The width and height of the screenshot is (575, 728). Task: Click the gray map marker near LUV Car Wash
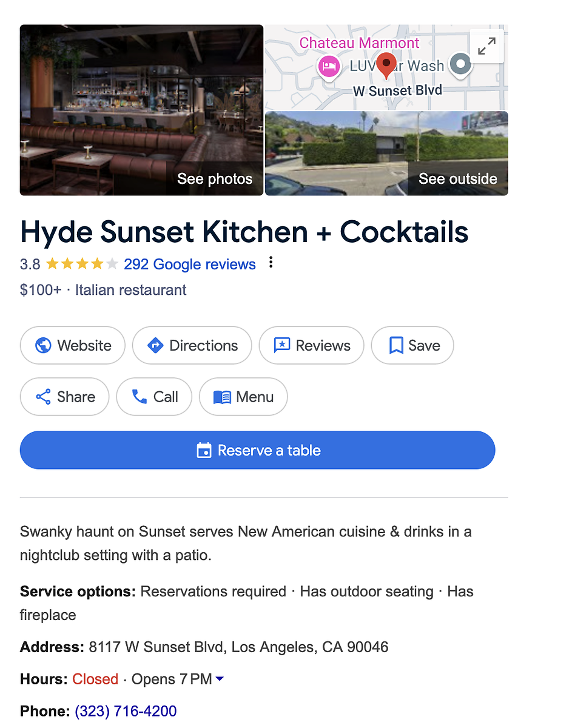pyautogui.click(x=462, y=63)
